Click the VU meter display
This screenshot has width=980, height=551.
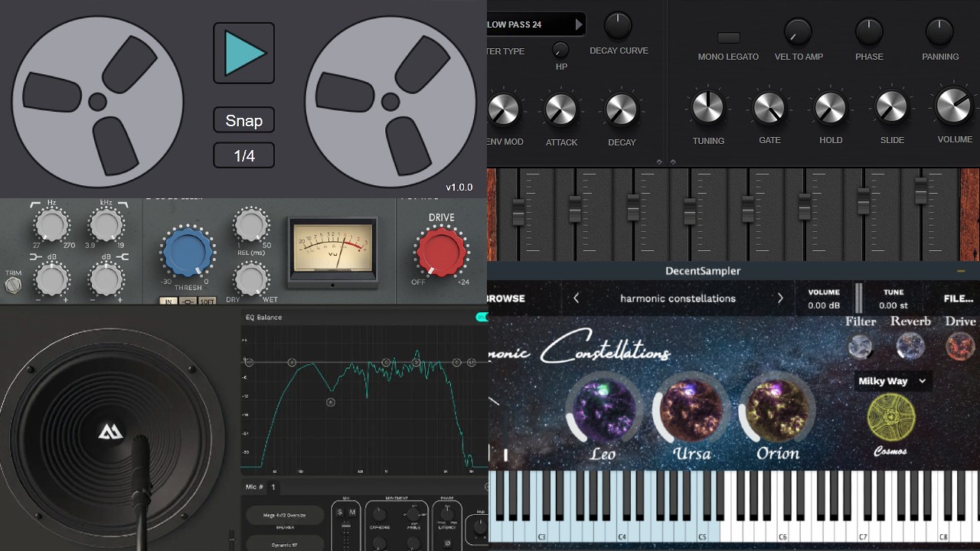pyautogui.click(x=332, y=252)
